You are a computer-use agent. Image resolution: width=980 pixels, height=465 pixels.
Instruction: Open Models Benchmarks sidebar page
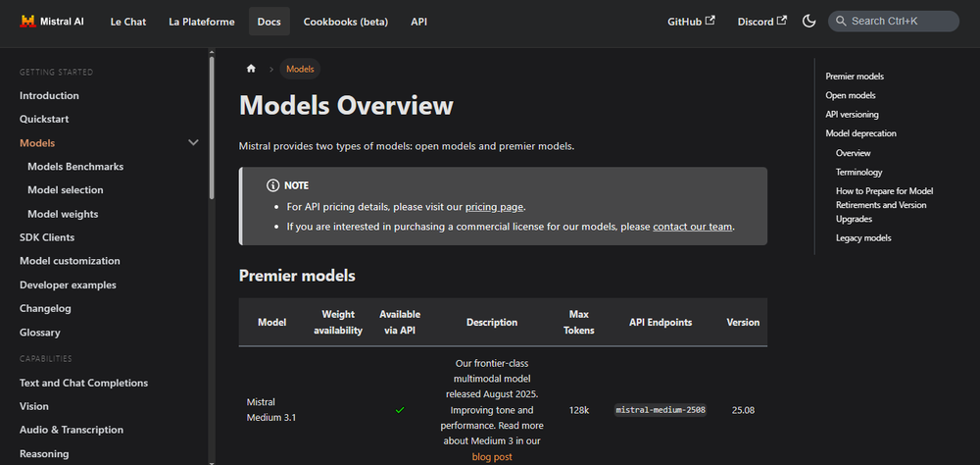coord(75,167)
